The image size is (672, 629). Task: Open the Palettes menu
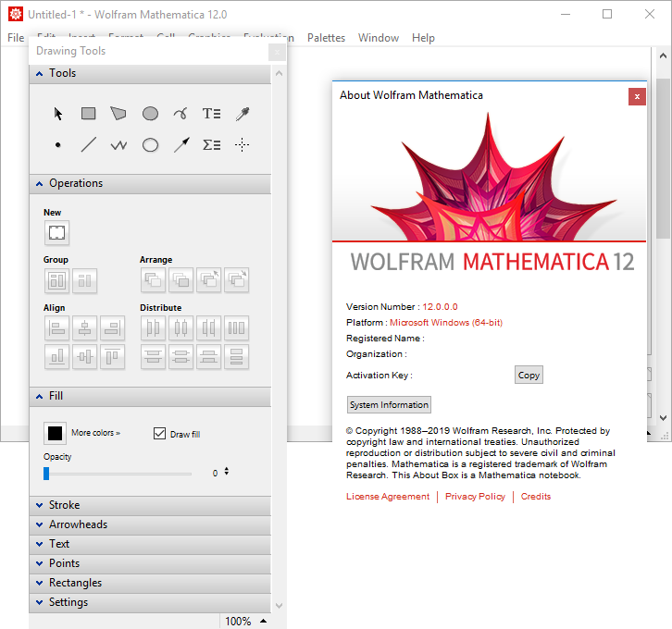(325, 38)
